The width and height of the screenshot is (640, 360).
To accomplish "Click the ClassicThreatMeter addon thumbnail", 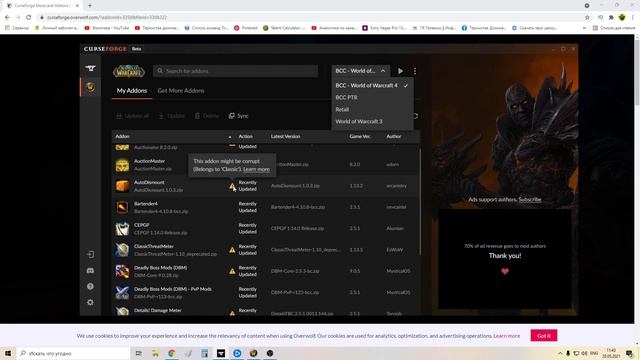I will click(x=122, y=250).
